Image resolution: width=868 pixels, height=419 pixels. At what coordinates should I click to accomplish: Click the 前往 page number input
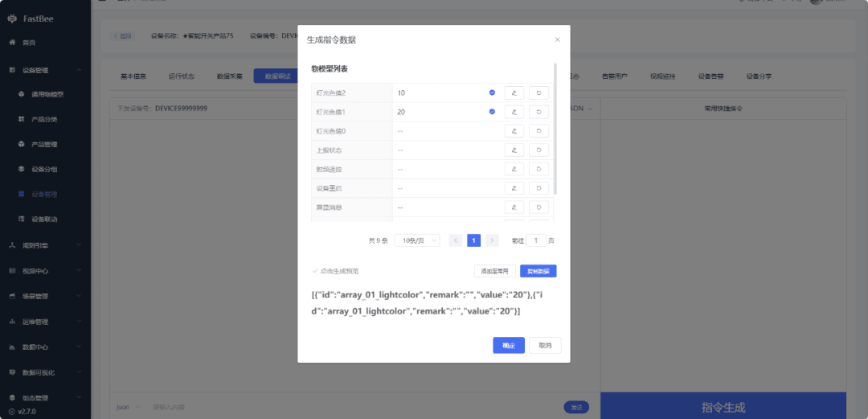pos(536,240)
